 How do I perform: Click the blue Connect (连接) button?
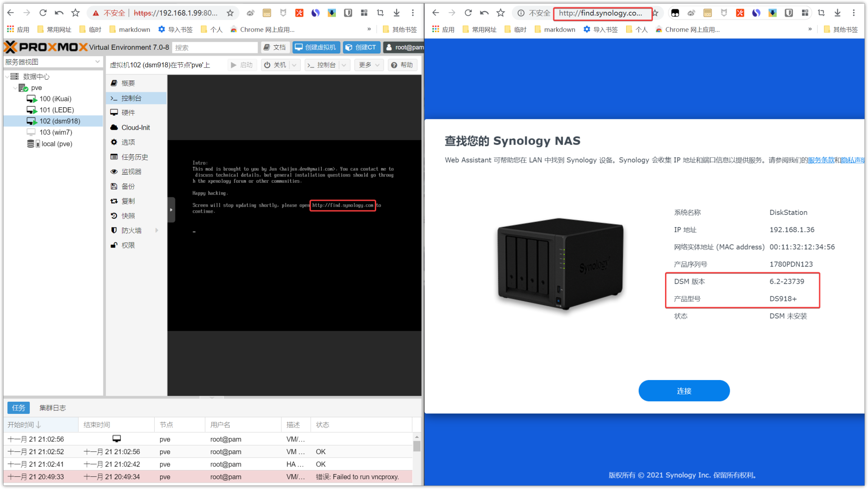[x=684, y=391]
